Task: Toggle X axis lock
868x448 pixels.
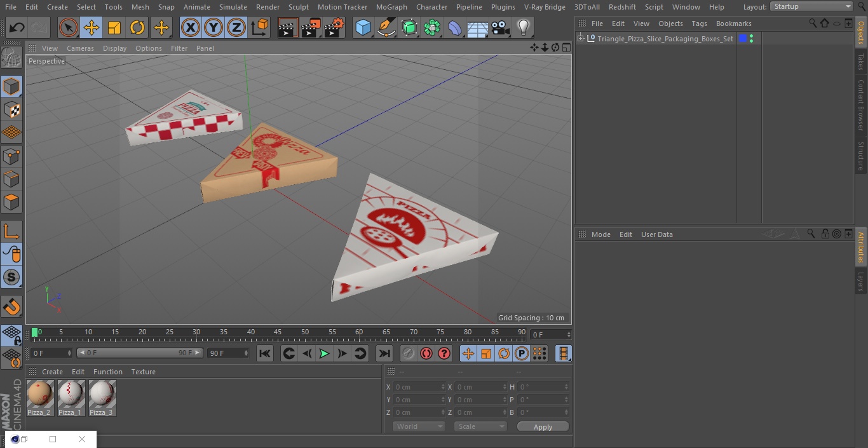Action: tap(190, 27)
